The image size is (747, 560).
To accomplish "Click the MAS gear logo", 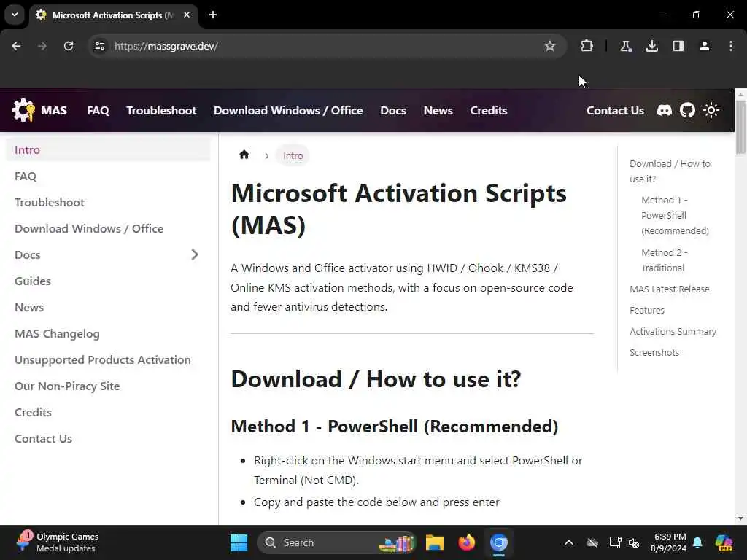I will pyautogui.click(x=23, y=110).
